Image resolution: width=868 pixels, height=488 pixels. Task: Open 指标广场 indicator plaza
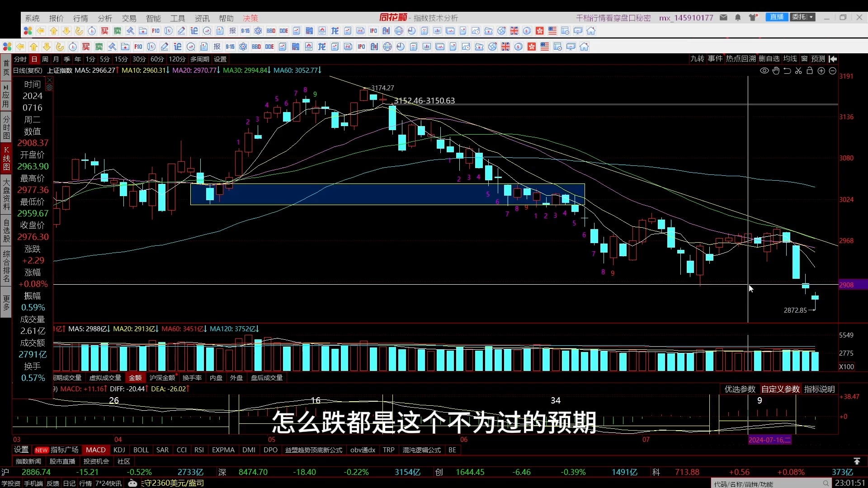[65, 450]
